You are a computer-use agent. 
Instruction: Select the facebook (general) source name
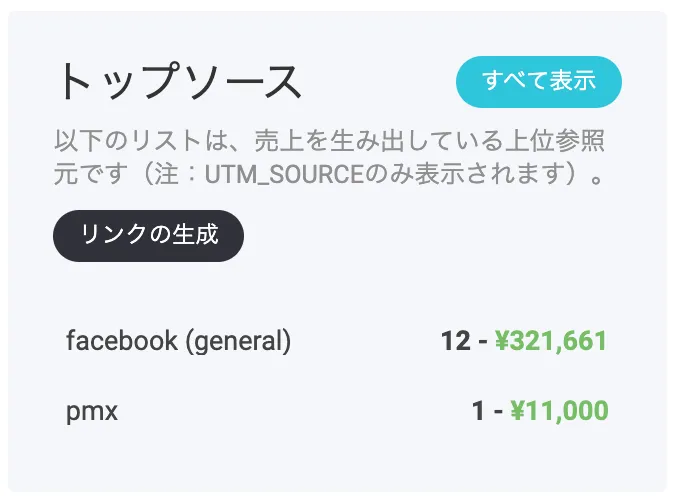tap(178, 341)
